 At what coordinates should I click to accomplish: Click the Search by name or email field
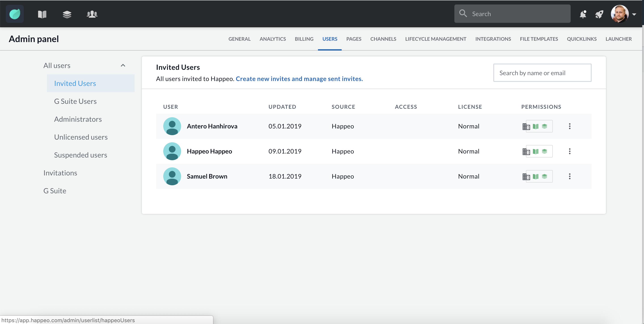pos(542,73)
